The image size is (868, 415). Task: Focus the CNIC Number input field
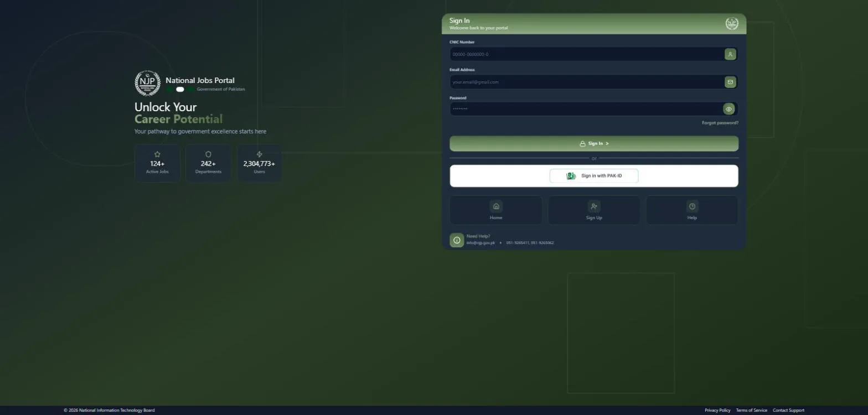click(x=593, y=54)
